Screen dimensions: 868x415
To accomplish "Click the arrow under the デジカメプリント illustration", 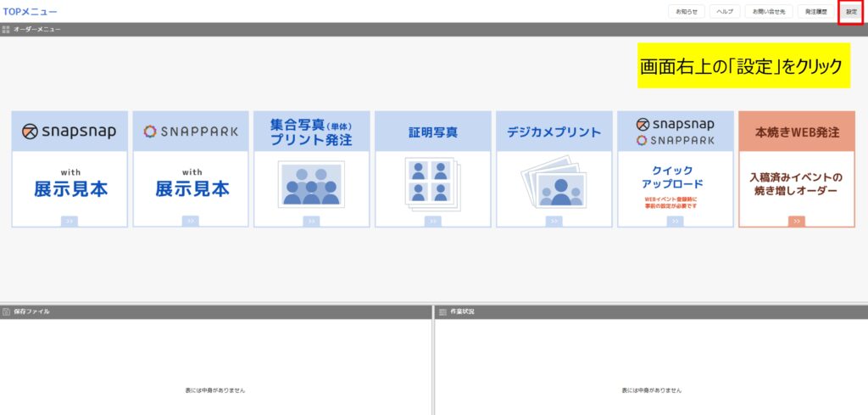I will click(x=554, y=221).
